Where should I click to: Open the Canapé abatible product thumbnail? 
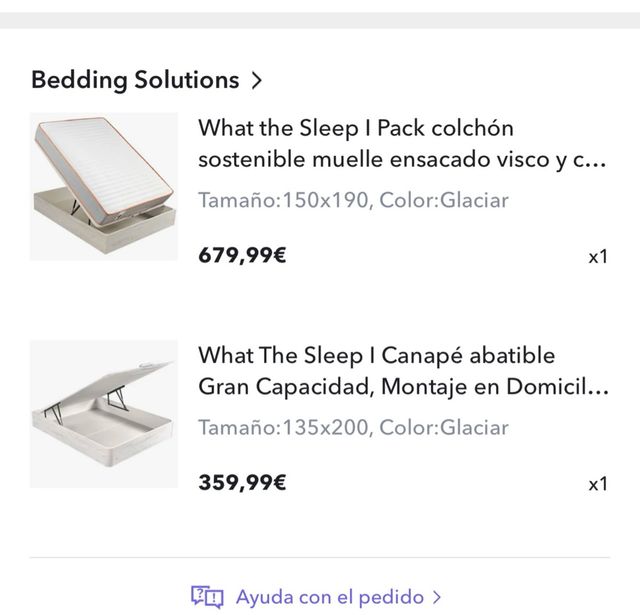pyautogui.click(x=104, y=413)
